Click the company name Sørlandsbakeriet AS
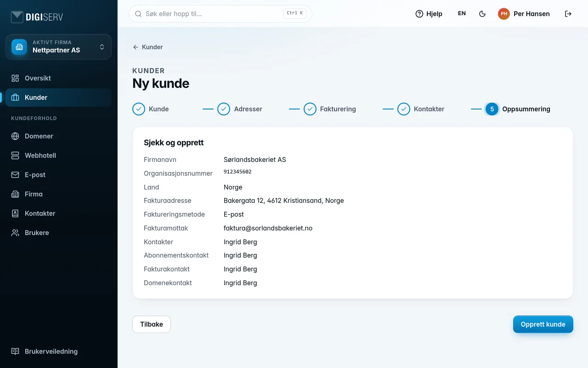This screenshot has width=588, height=368. [255, 160]
